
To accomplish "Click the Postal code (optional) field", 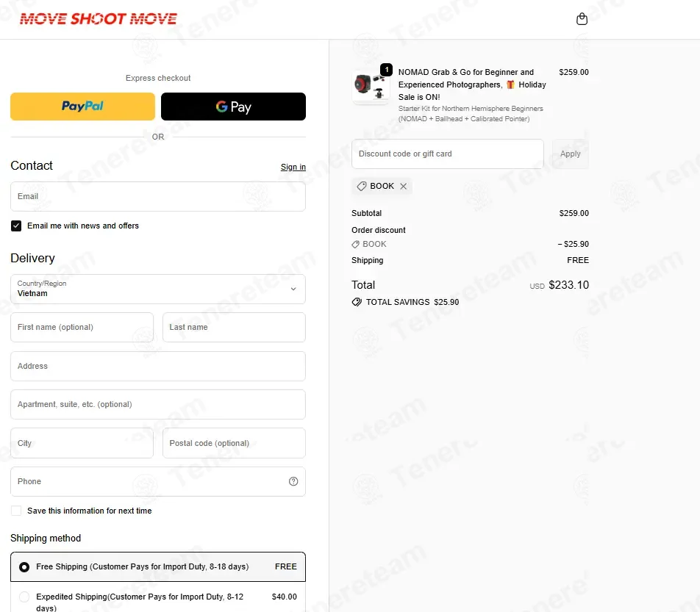I will pyautogui.click(x=234, y=443).
